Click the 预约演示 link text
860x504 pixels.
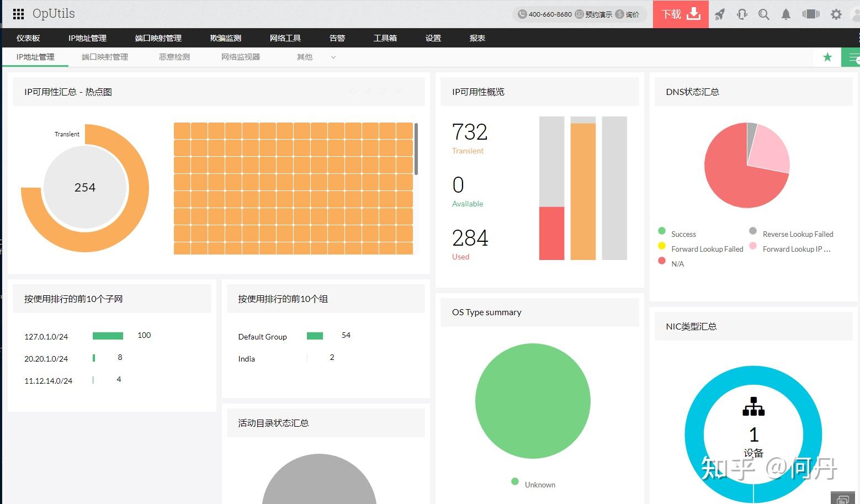pyautogui.click(x=599, y=14)
